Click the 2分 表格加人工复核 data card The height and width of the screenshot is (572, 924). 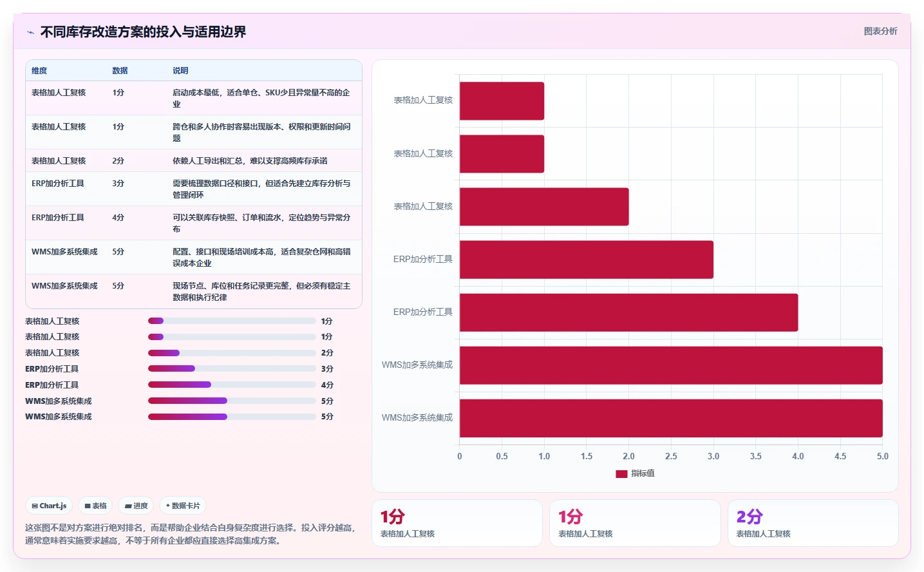813,523
